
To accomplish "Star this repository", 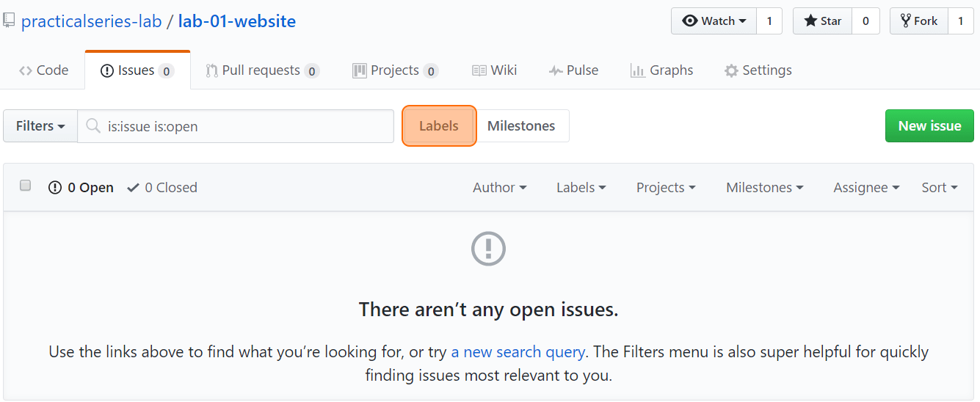I will 822,21.
